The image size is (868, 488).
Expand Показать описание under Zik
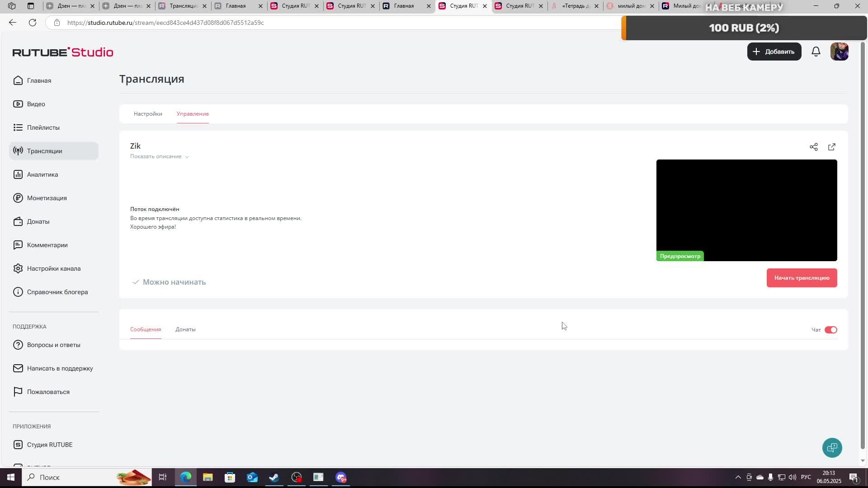(159, 156)
